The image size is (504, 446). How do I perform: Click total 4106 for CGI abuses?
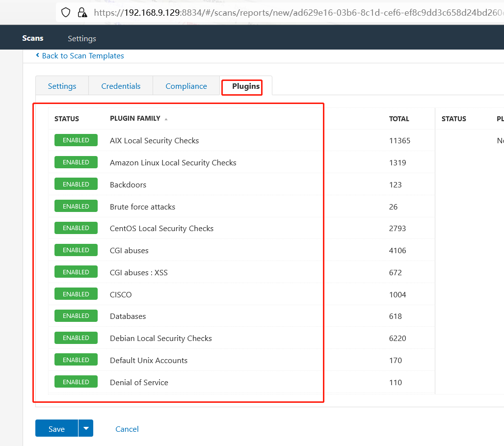tap(398, 251)
